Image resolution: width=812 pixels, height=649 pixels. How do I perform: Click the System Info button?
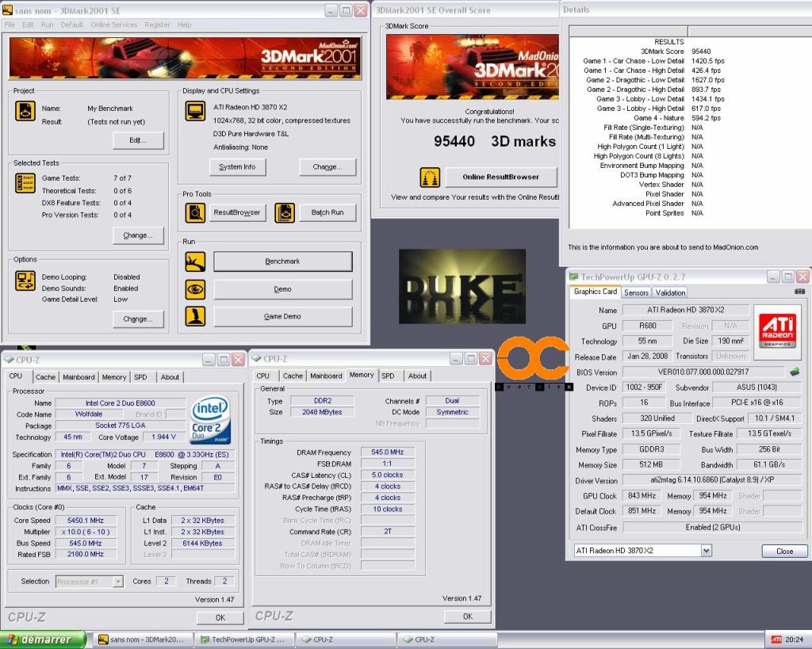pos(238,167)
